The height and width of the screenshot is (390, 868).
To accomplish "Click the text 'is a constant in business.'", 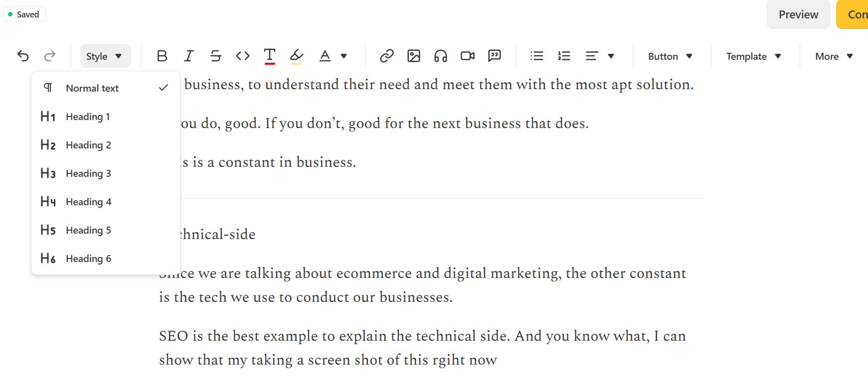I will pyautogui.click(x=274, y=162).
